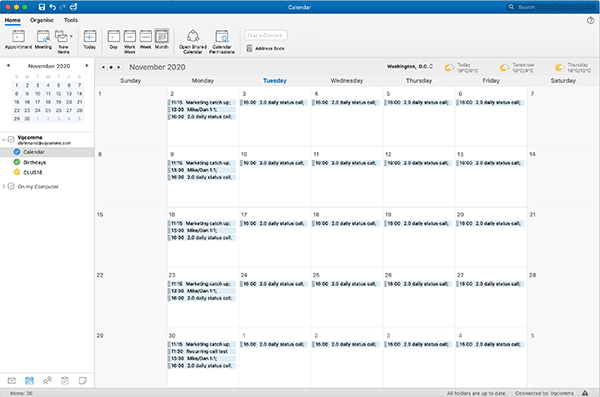Expand the On my Computer group
Image resolution: width=600 pixels, height=397 pixels.
pyautogui.click(x=4, y=186)
